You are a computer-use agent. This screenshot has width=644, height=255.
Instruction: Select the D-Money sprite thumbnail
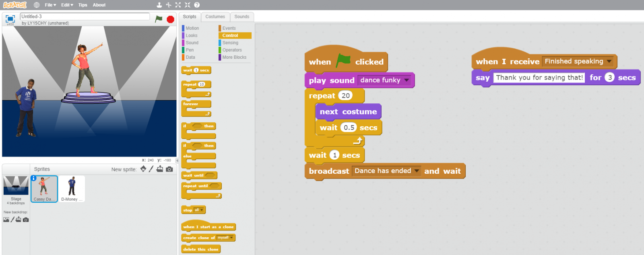72,188
